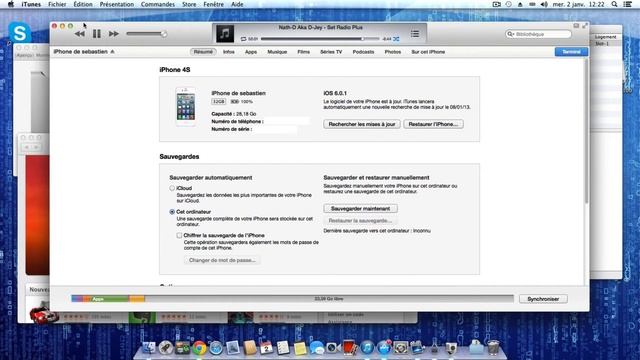Skip forward to the next track
640x360 pixels.
(113, 34)
